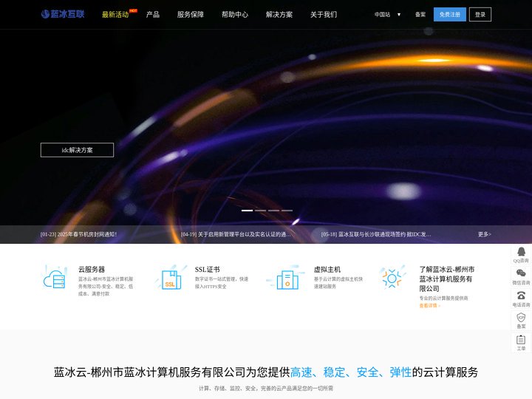The width and height of the screenshot is (532, 399).
Task: Click the 了解蓝冰云-郴州市蓝冰计算机服务有限公司 heading
Action: tap(447, 279)
